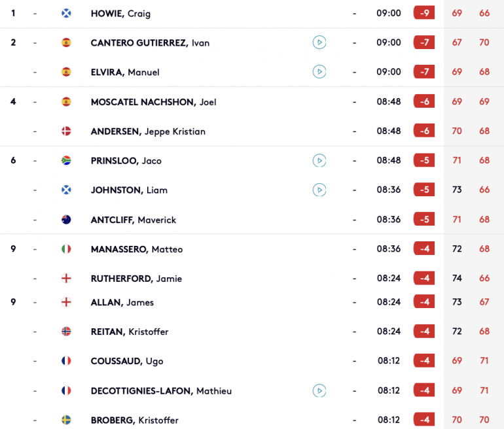Click Australian flag next to Antcliff
The height and width of the screenshot is (429, 504).
66,220
